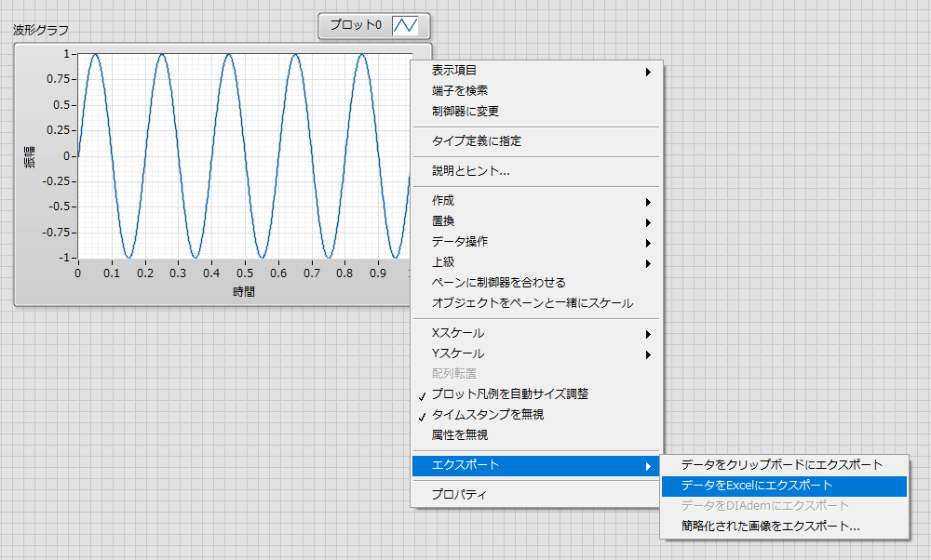Open the エクスポート submenu

(x=536, y=466)
